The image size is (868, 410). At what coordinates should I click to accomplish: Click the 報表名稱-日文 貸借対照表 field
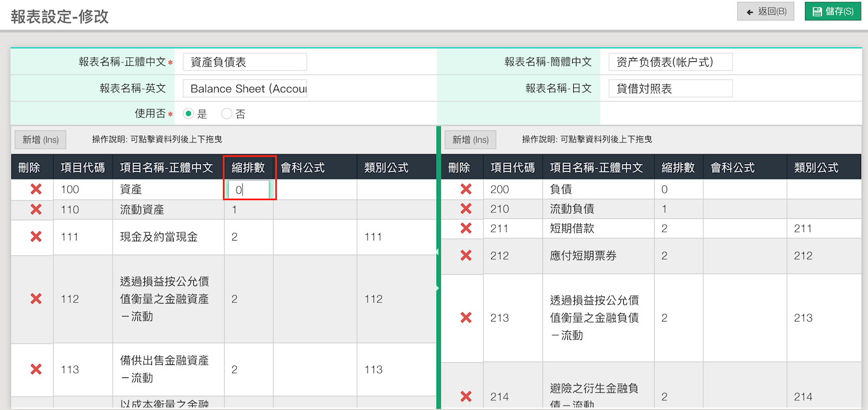[670, 89]
